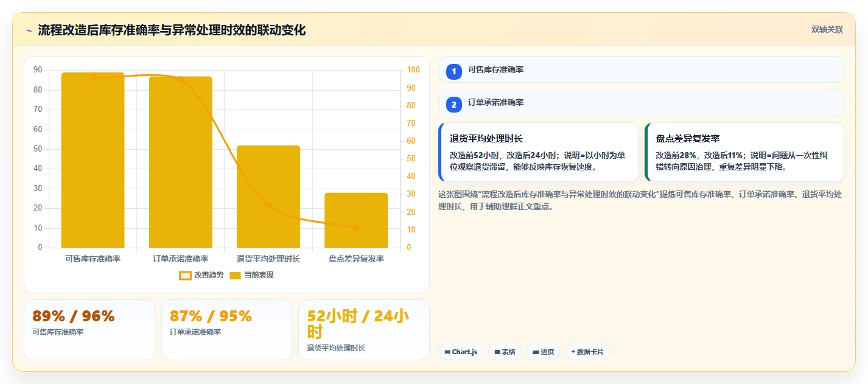
Task: Click the x-axis label 退货平均处理时长
Action: (268, 259)
